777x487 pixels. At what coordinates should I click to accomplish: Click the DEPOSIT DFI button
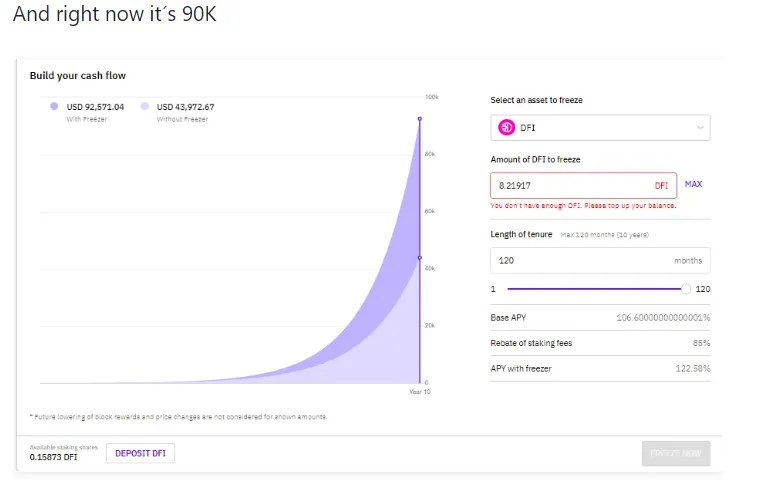[140, 453]
